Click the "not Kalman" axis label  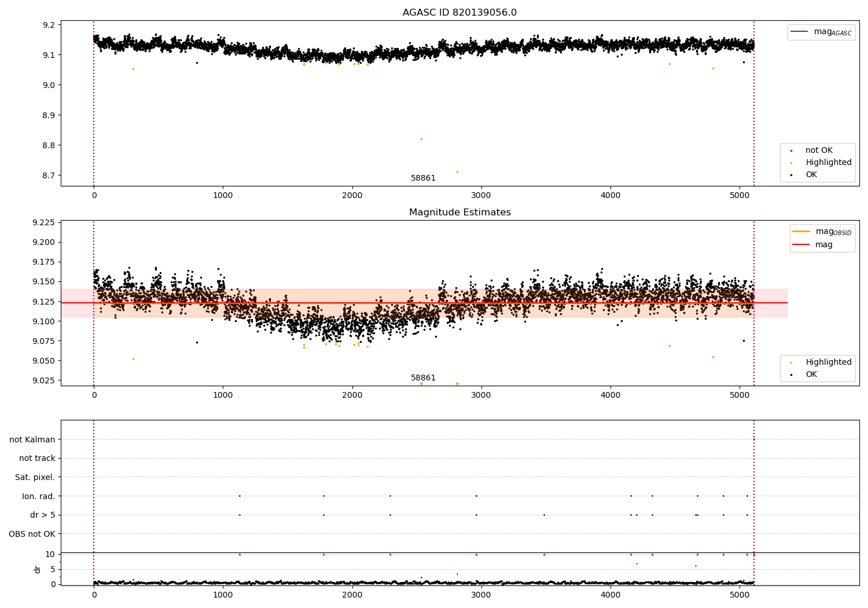32,439
